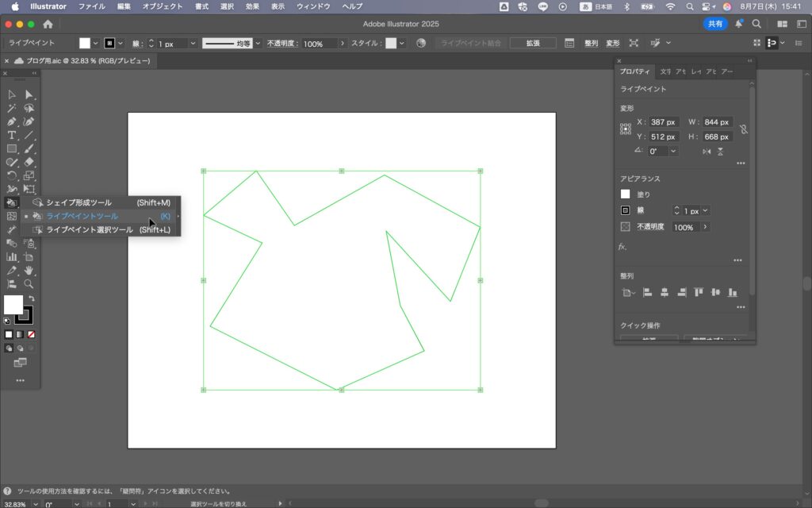Viewport: 812px width, 508px height.
Task: Select the Selection (black arrow) tool
Action: [11, 94]
